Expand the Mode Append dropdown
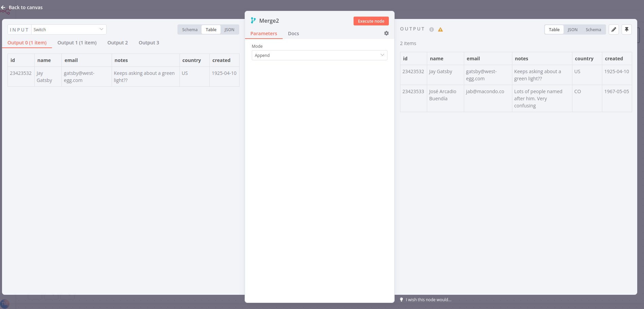Viewport: 644px width, 309px height. 320,55
